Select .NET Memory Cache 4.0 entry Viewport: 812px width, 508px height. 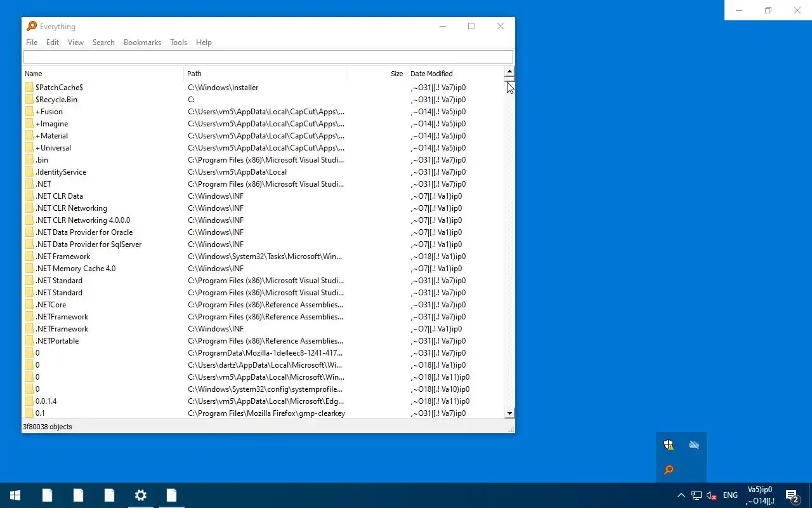coord(75,269)
